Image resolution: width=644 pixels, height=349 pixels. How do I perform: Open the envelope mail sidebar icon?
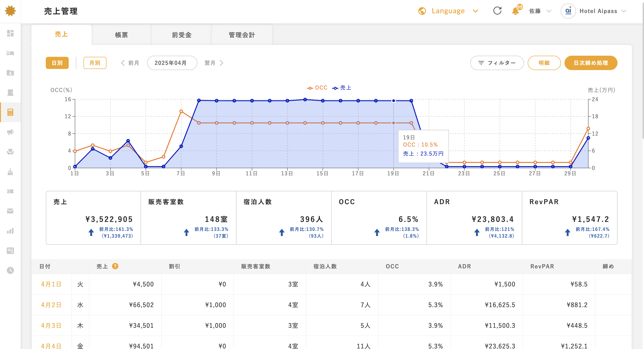[x=10, y=211]
